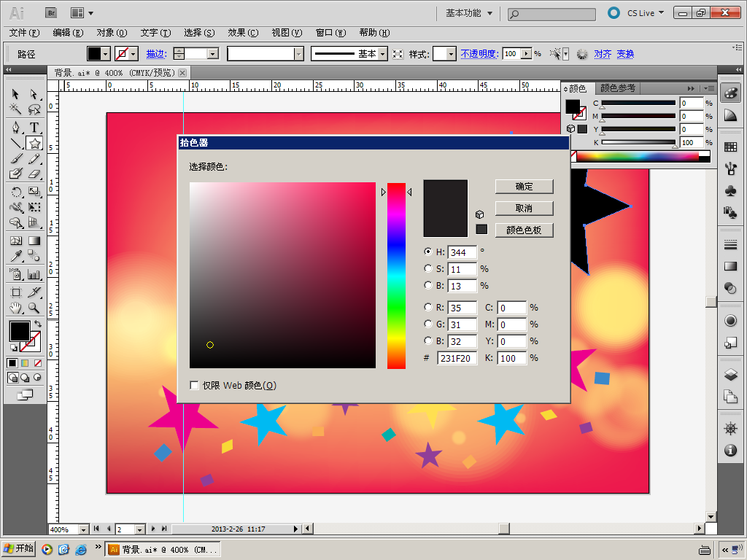Image resolution: width=747 pixels, height=560 pixels.
Task: Open the 对象(O) menu
Action: coord(112,33)
